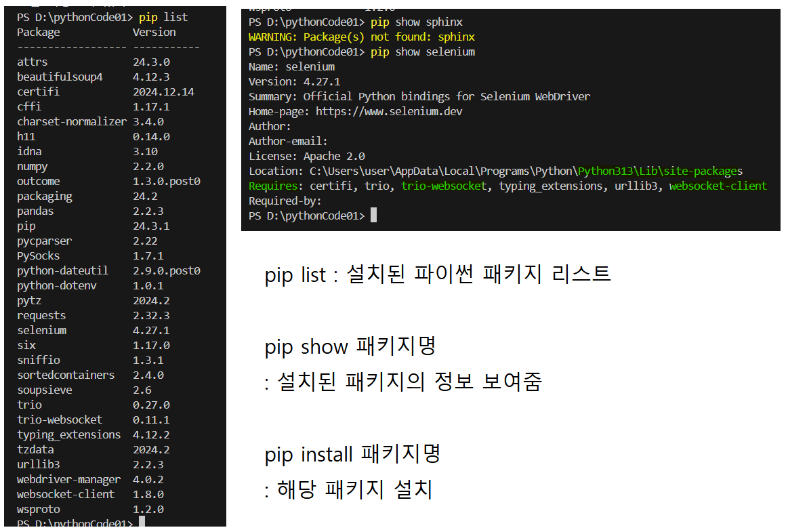Click 'pytz' in the package list

[x=29, y=301]
